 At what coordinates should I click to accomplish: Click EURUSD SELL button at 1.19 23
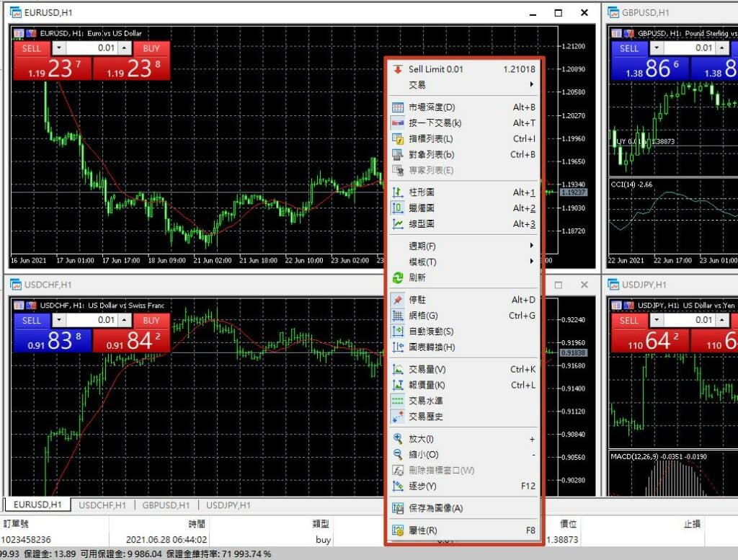[x=52, y=68]
